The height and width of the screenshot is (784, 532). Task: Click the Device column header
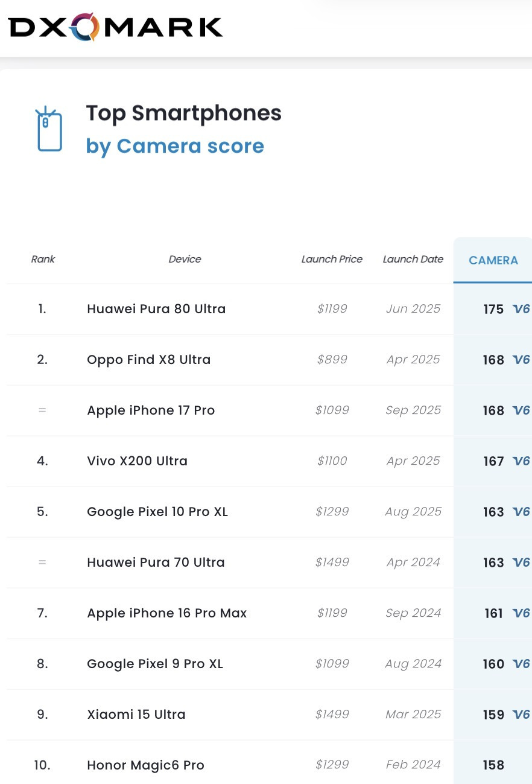click(x=185, y=259)
